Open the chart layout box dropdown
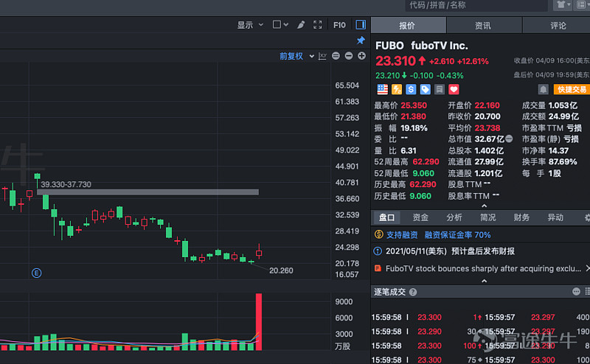 click(280, 25)
